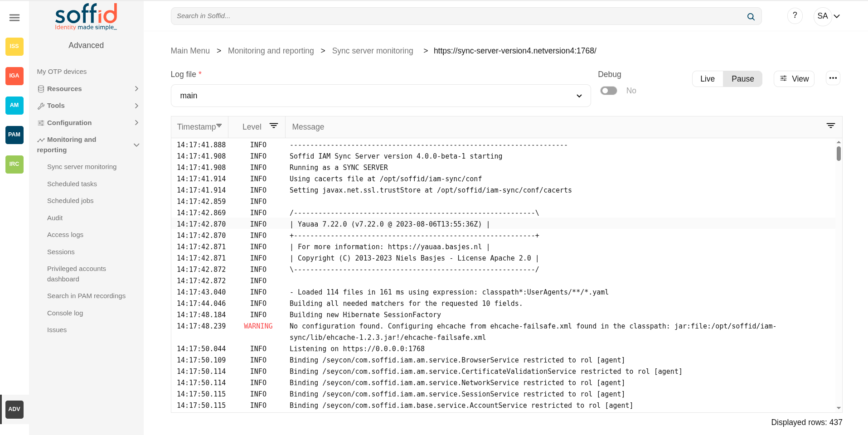Select the WARNING log row level
The height and width of the screenshot is (435, 868).
click(x=258, y=326)
